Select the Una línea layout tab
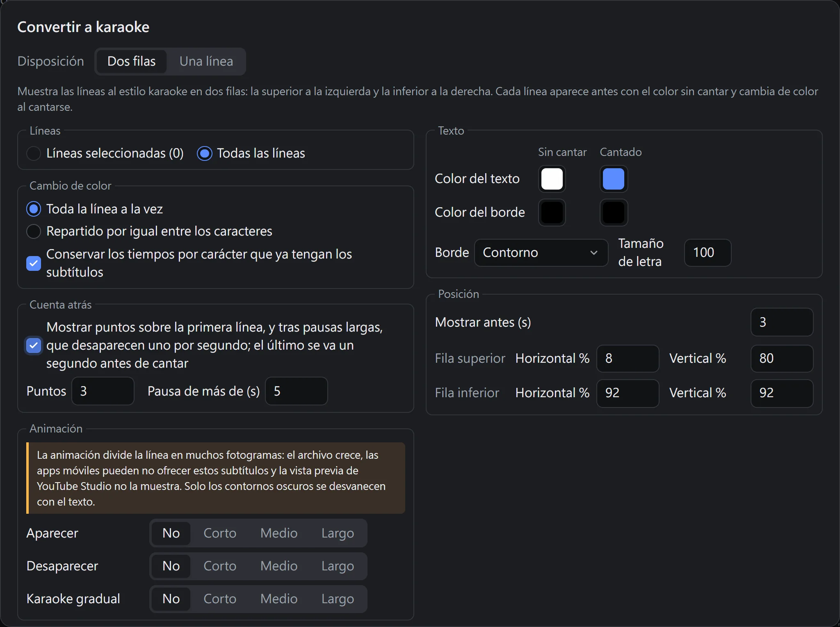Viewport: 840px width, 627px height. [206, 62]
